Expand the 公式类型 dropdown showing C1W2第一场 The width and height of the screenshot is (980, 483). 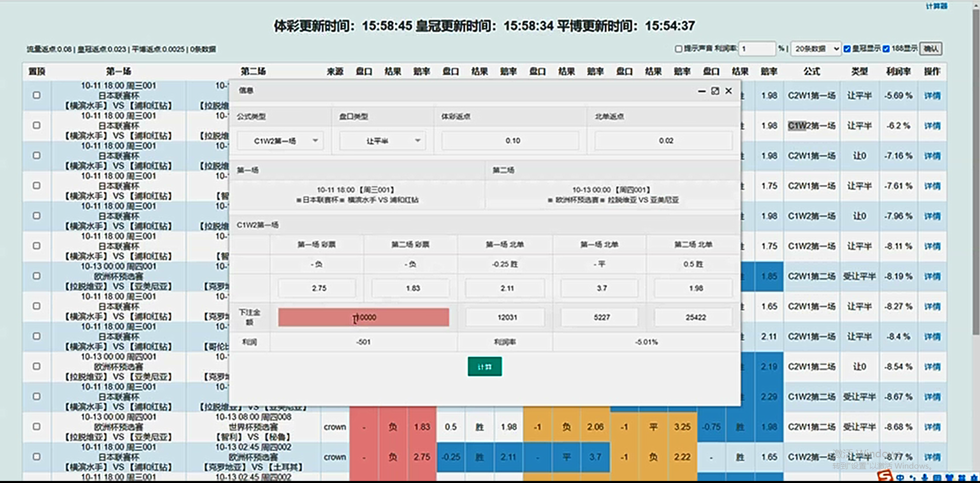coord(280,140)
